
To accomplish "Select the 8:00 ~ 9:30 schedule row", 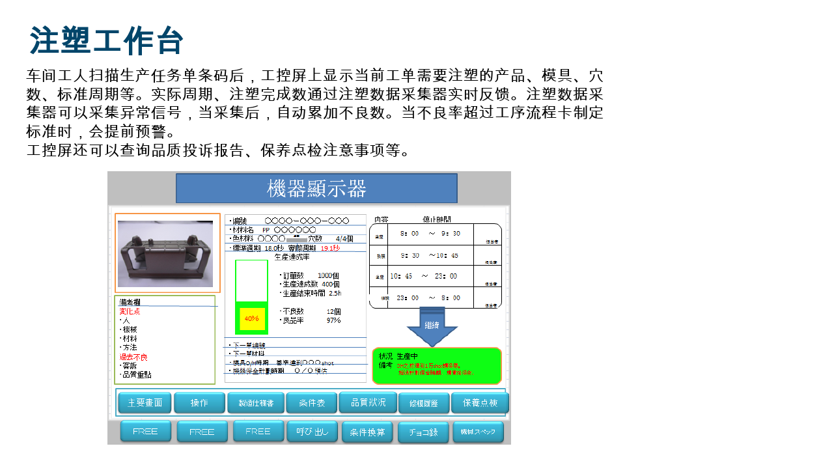I will pyautogui.click(x=435, y=233).
